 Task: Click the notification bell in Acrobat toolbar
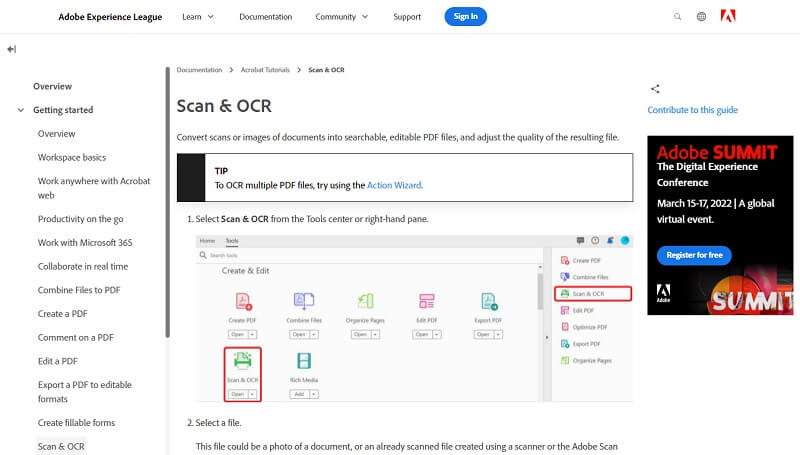point(610,240)
